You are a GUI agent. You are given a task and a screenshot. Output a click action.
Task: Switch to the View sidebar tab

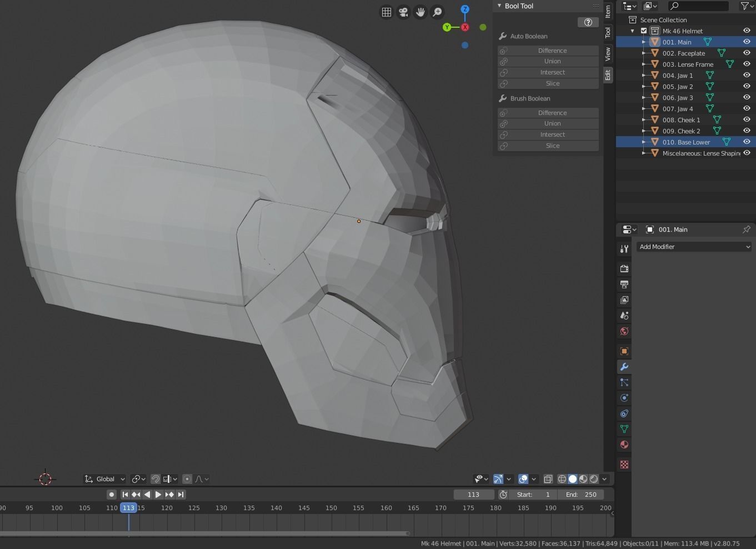point(608,54)
